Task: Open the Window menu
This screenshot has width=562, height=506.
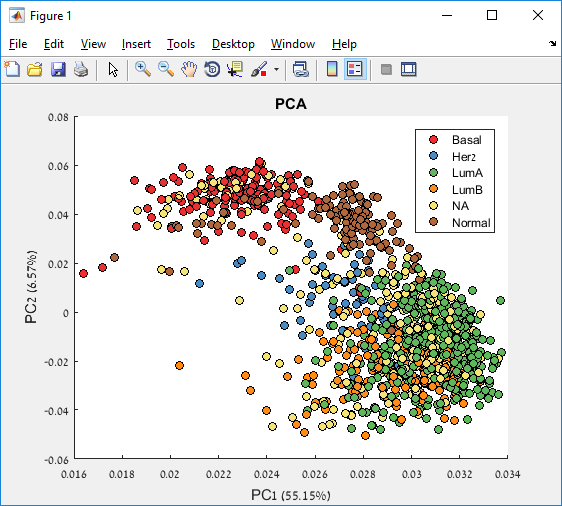Action: 293,44
